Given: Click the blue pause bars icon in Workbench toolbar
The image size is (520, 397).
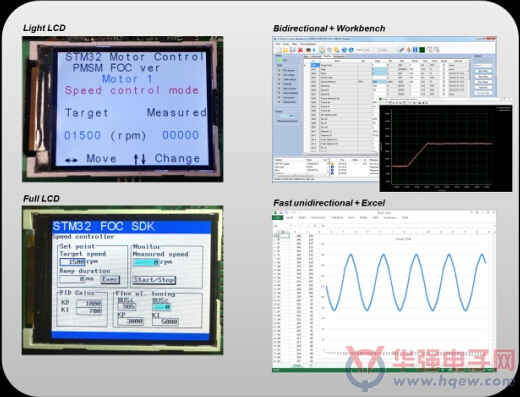Looking at the screenshot, I should [x=415, y=50].
